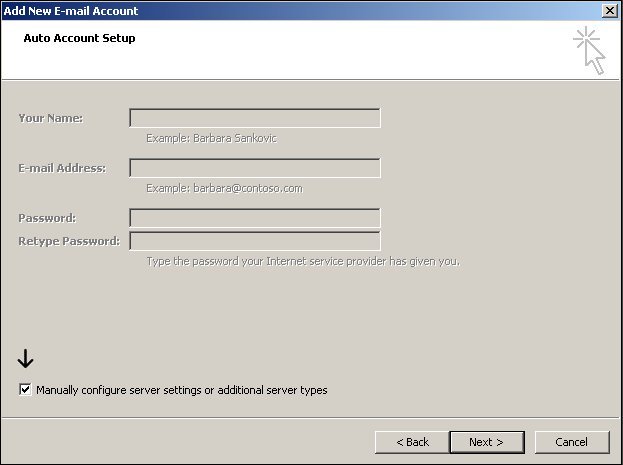Click the 'Retype Password:' label
Screen dimensions: 623x465
69,241
